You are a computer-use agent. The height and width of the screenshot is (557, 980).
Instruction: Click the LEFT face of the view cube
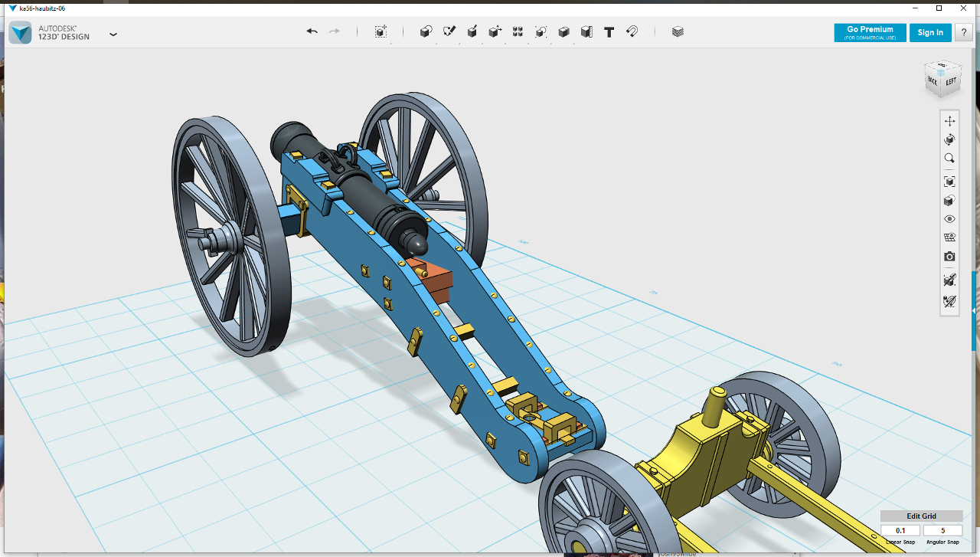tap(951, 81)
